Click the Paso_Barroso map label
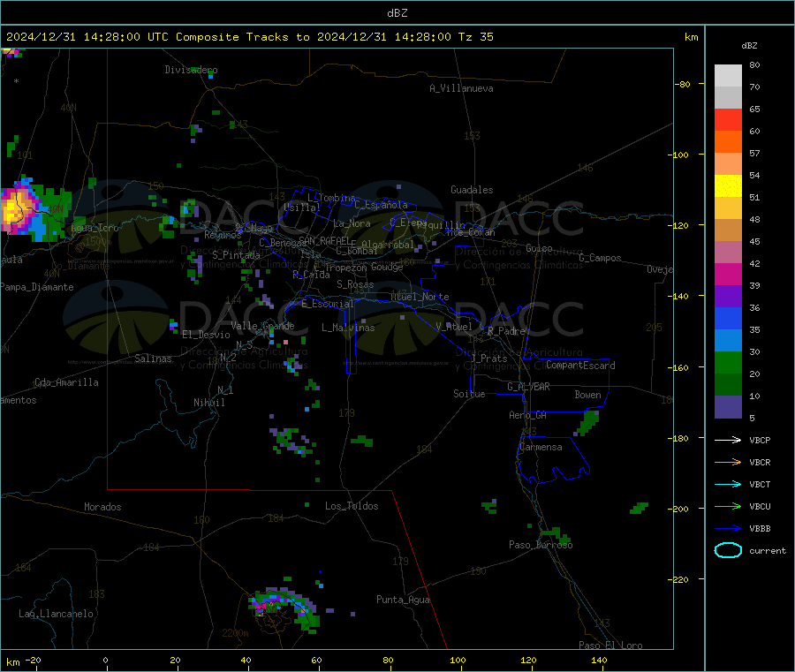This screenshot has height=672, width=795. (x=541, y=545)
